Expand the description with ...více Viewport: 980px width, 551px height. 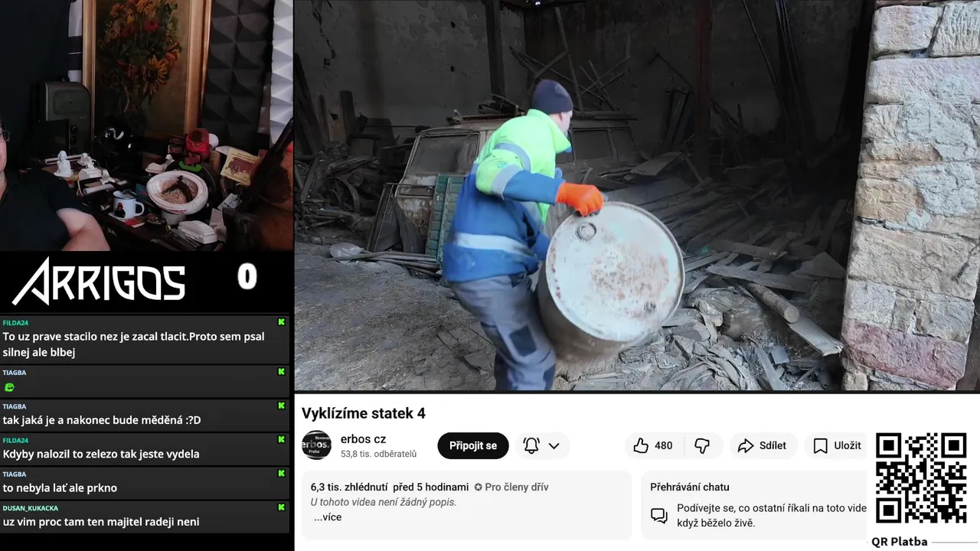tap(328, 517)
